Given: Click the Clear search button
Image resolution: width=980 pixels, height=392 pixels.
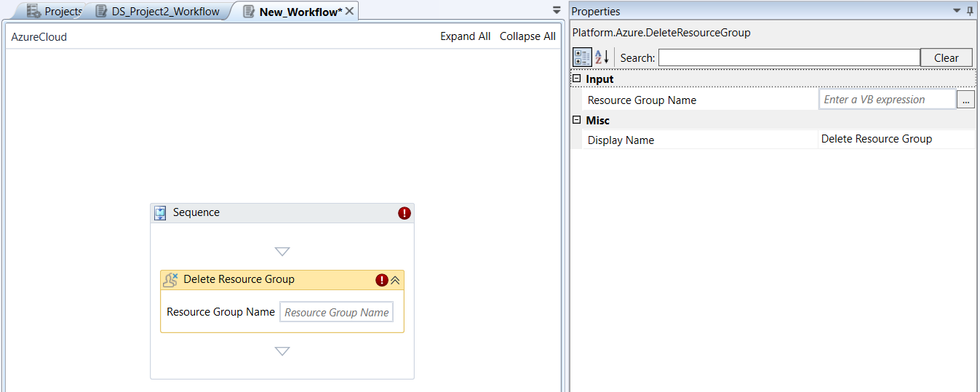Looking at the screenshot, I should coord(947,57).
